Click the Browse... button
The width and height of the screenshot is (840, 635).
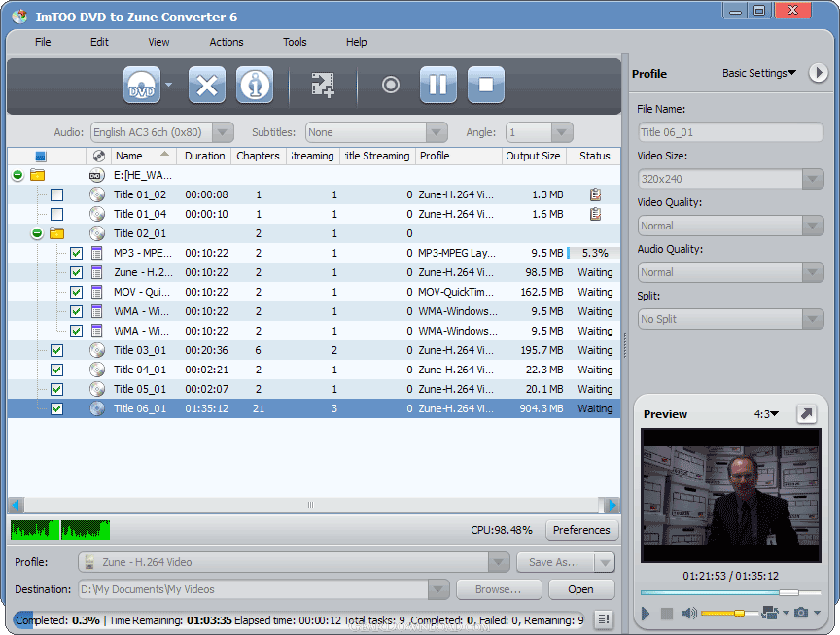(498, 589)
